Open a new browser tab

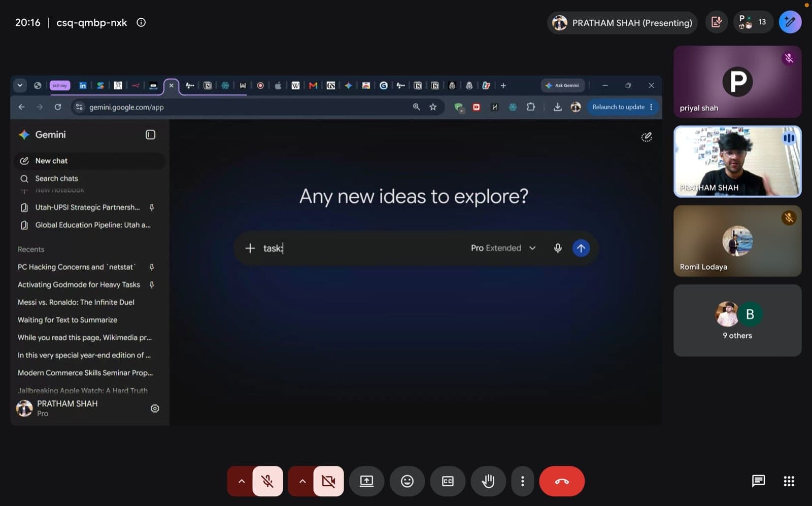click(503, 86)
